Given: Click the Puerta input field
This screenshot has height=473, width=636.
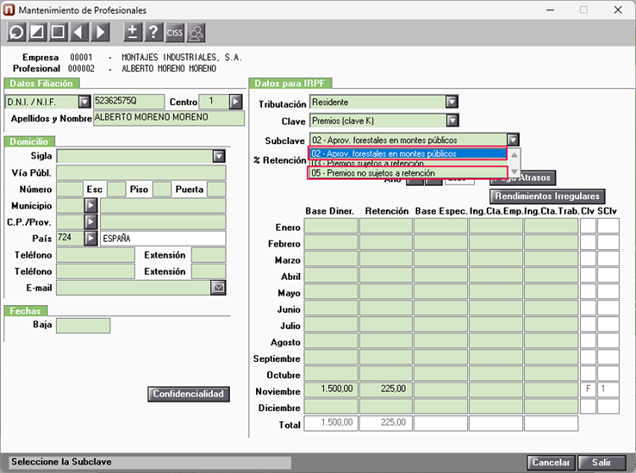Looking at the screenshot, I should [x=217, y=189].
